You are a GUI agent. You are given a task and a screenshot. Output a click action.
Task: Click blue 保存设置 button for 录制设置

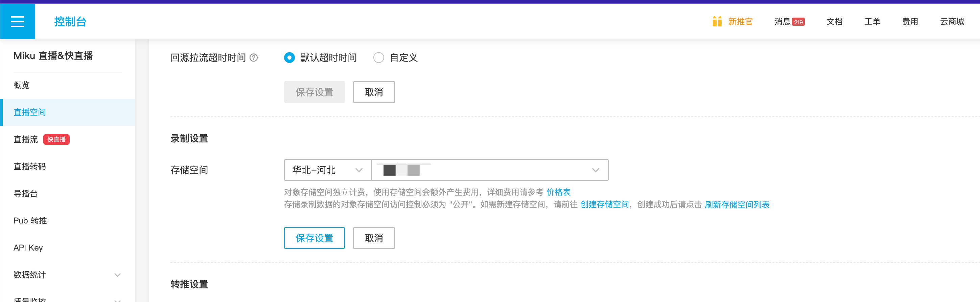(x=314, y=238)
